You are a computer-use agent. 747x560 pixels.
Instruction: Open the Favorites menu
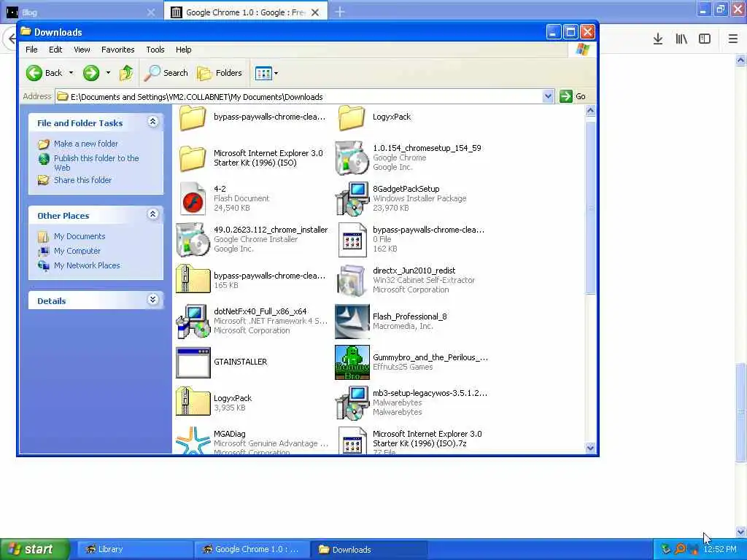(117, 50)
